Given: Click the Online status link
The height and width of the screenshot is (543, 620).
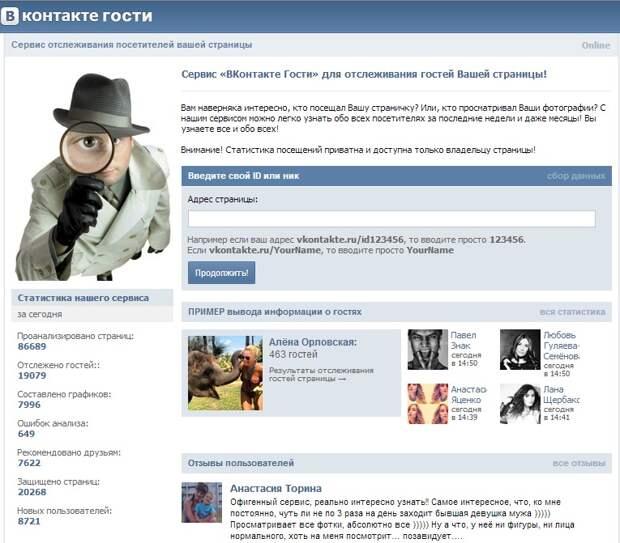Looking at the screenshot, I should pyautogui.click(x=596, y=45).
